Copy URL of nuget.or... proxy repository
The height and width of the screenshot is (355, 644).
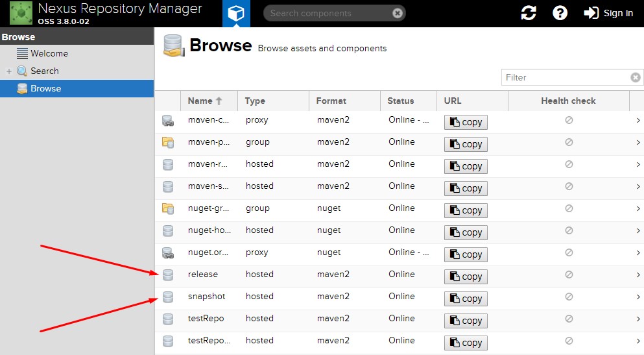coord(466,255)
